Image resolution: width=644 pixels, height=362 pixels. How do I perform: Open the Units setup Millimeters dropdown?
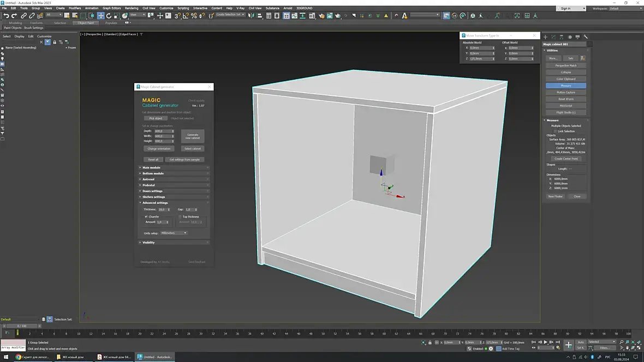point(174,233)
